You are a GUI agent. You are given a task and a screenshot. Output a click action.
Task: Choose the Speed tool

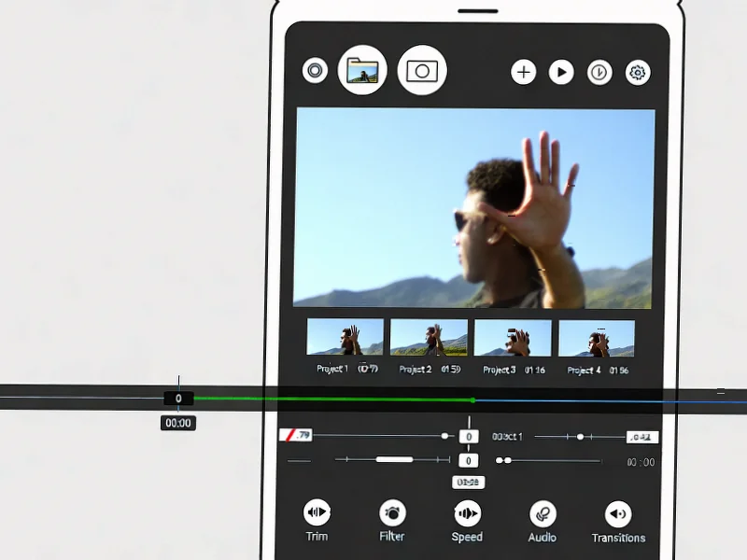coord(467,512)
